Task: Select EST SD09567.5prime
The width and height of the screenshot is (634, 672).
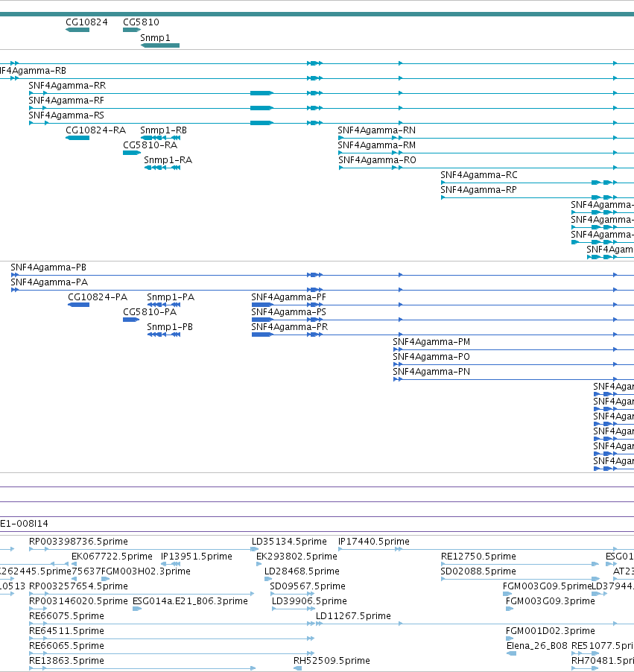Action: click(308, 586)
